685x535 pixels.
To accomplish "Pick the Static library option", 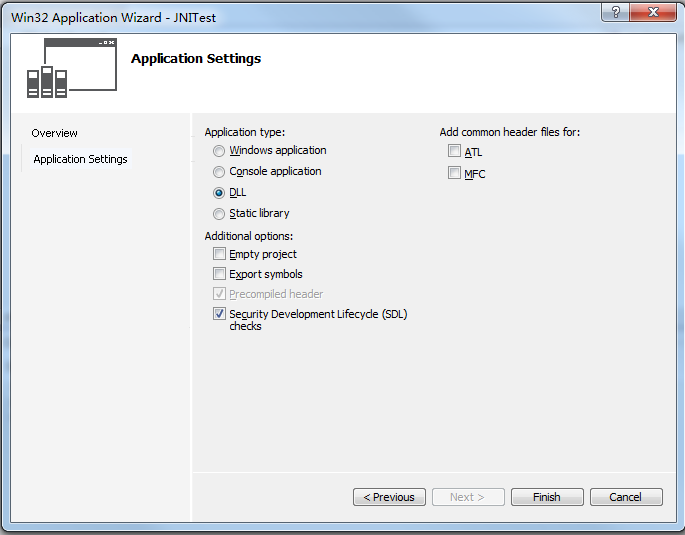I will pyautogui.click(x=219, y=214).
